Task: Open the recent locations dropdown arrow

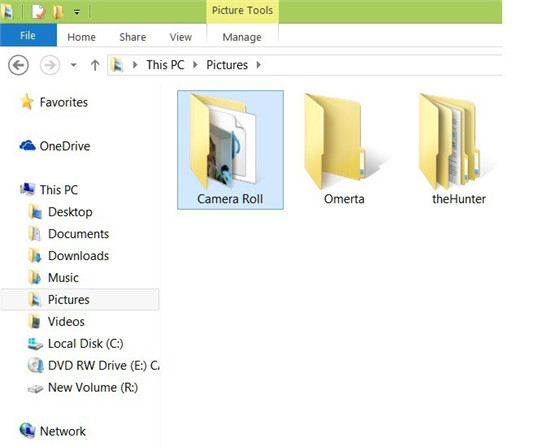Action: [73, 65]
